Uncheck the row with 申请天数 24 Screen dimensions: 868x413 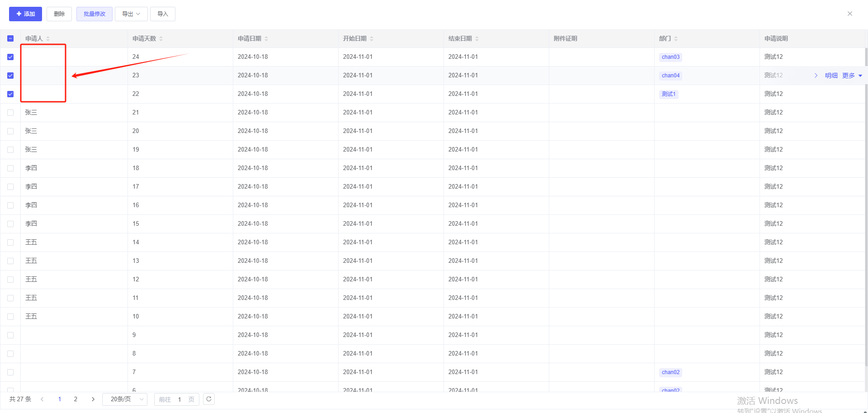(x=10, y=57)
